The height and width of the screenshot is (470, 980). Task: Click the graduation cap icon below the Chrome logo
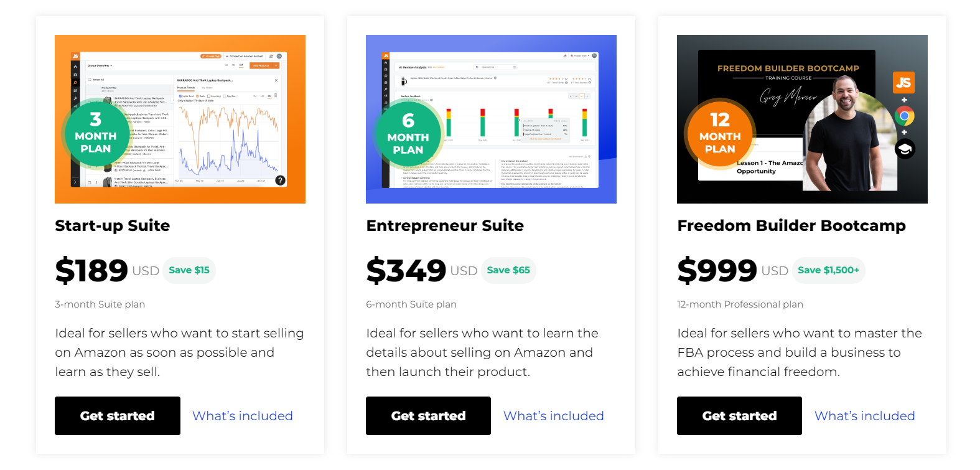click(x=905, y=148)
